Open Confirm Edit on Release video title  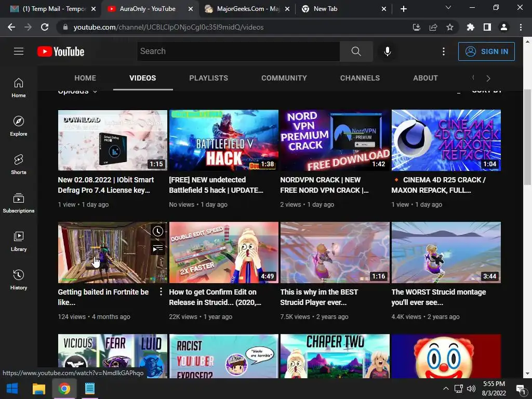[x=215, y=297]
